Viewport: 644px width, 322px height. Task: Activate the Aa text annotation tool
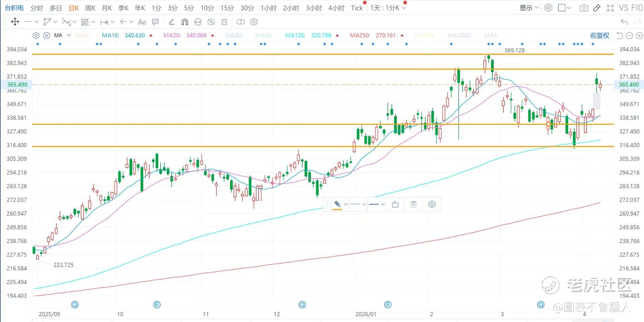click(142, 22)
